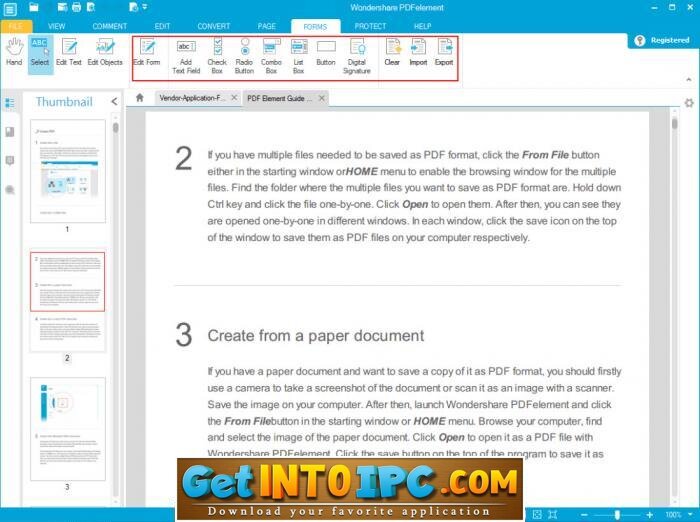Viewport: 700px width, 522px height.
Task: Click the Edit Form tool
Action: point(147,53)
